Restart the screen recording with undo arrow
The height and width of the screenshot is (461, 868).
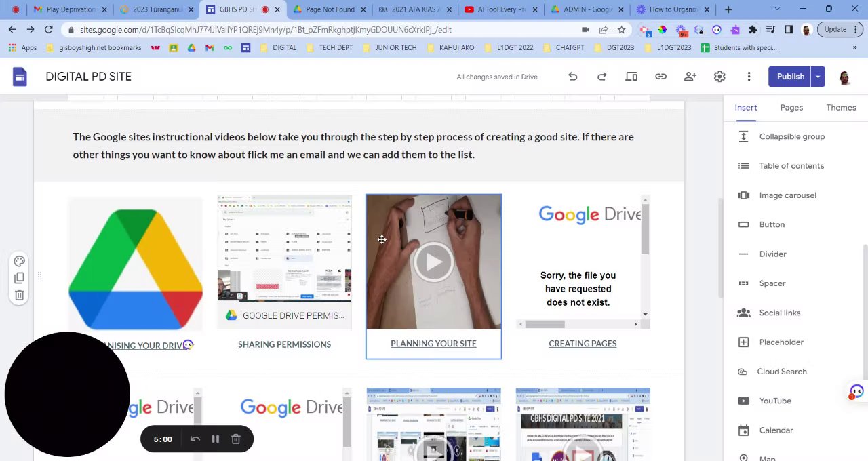pyautogui.click(x=195, y=439)
